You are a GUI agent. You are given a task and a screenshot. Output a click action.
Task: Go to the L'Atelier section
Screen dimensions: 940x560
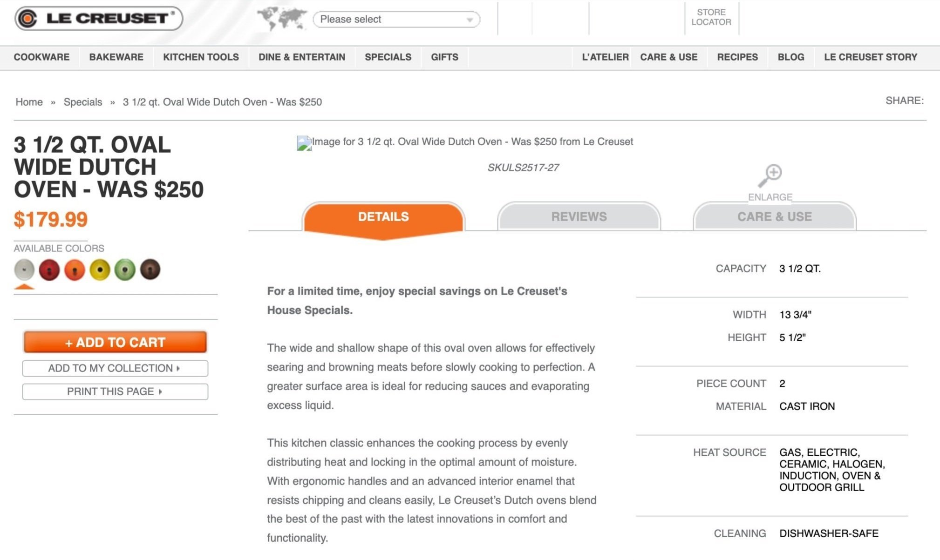click(605, 57)
